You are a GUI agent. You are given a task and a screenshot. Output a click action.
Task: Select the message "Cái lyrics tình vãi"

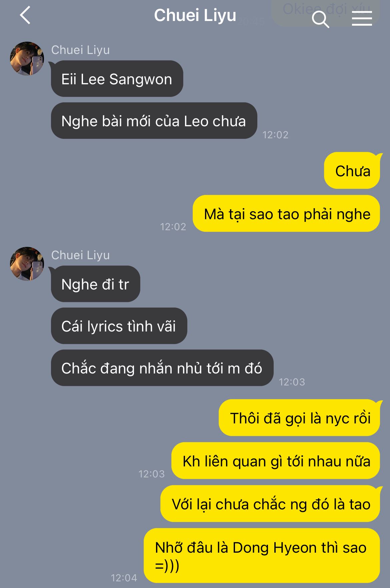point(119,326)
